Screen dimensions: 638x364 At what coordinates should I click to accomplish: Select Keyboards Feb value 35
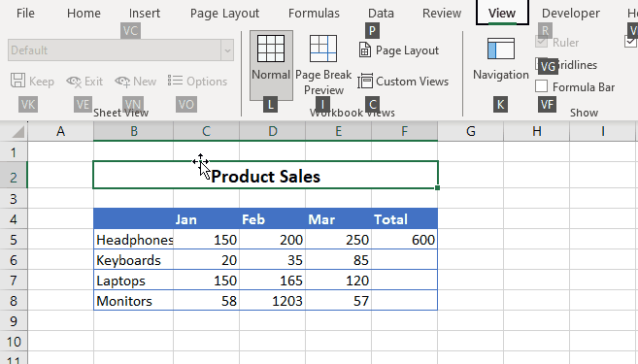(x=272, y=260)
